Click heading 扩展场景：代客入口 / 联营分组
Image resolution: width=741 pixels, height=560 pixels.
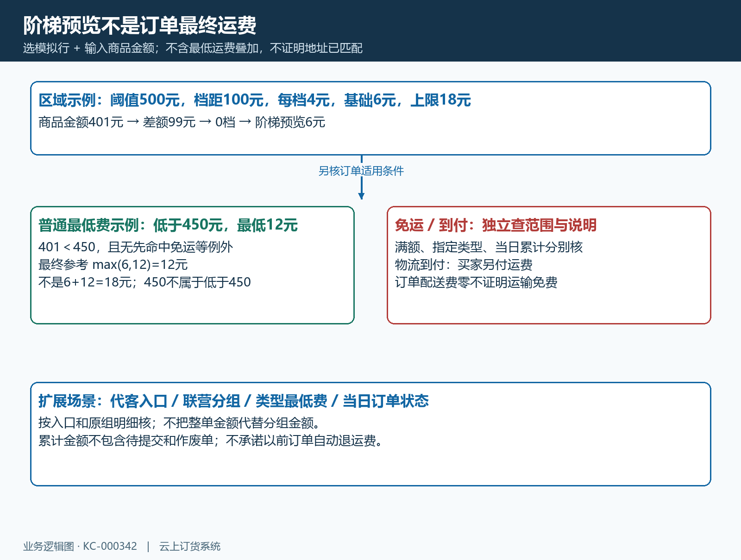(233, 401)
